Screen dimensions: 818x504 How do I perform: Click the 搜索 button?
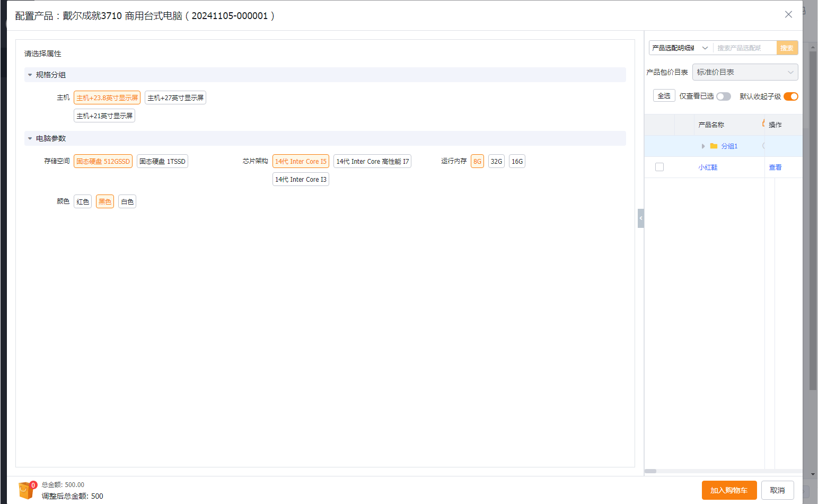pos(787,48)
